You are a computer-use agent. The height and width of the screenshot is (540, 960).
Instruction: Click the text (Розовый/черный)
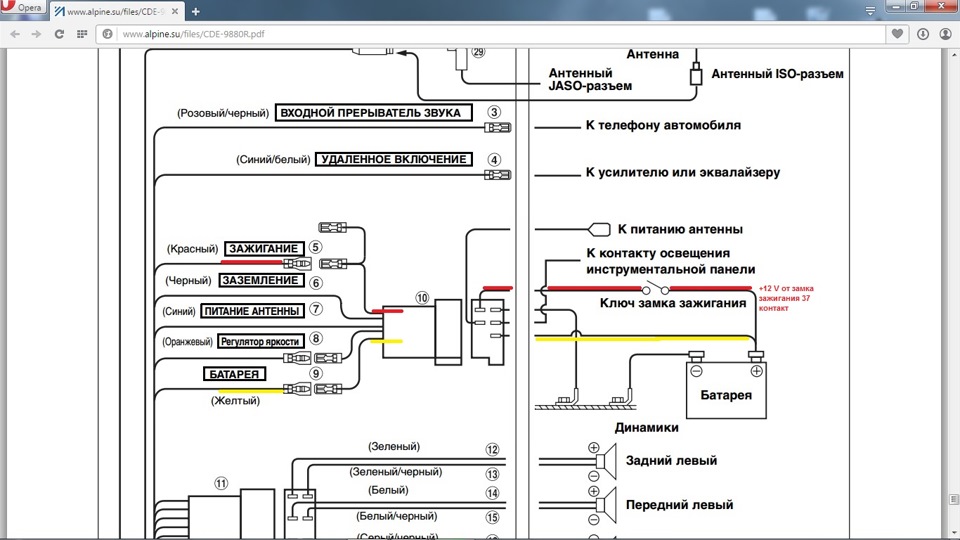pos(223,113)
